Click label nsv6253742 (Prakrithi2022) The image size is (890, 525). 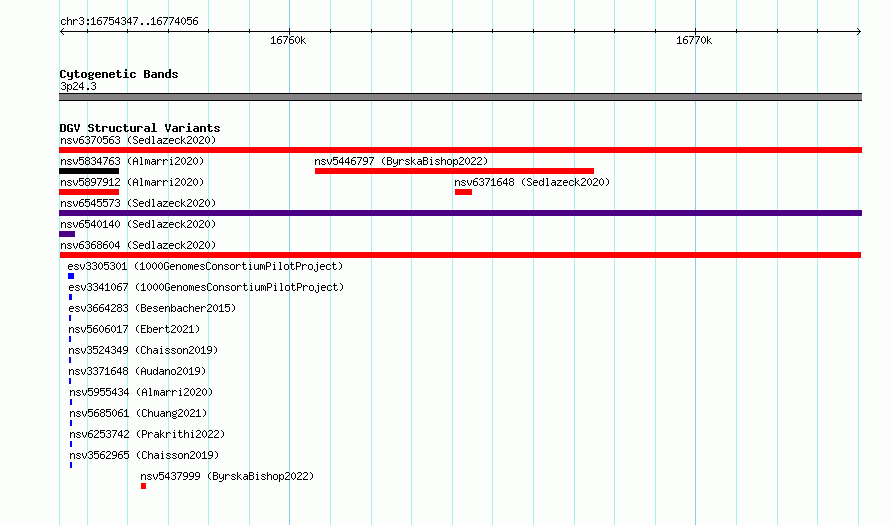click(x=147, y=434)
